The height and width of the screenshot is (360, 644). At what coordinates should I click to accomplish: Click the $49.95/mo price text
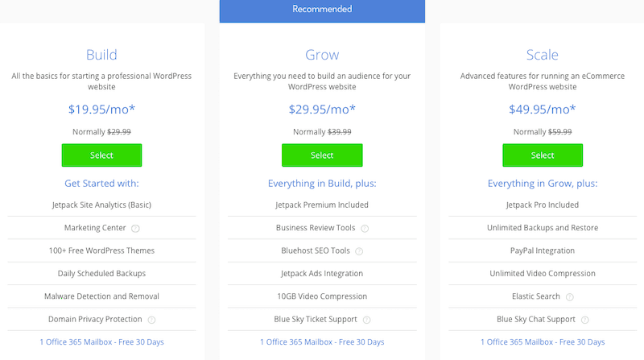543,110
